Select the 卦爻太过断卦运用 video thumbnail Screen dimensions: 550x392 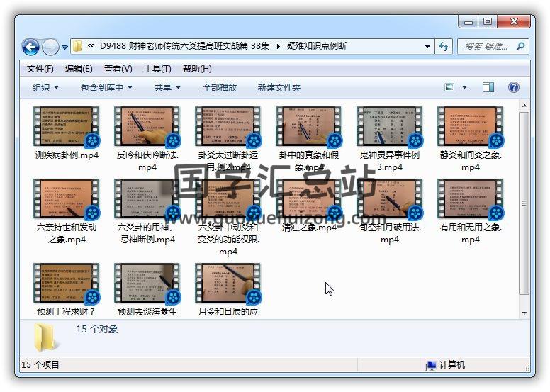[228, 127]
